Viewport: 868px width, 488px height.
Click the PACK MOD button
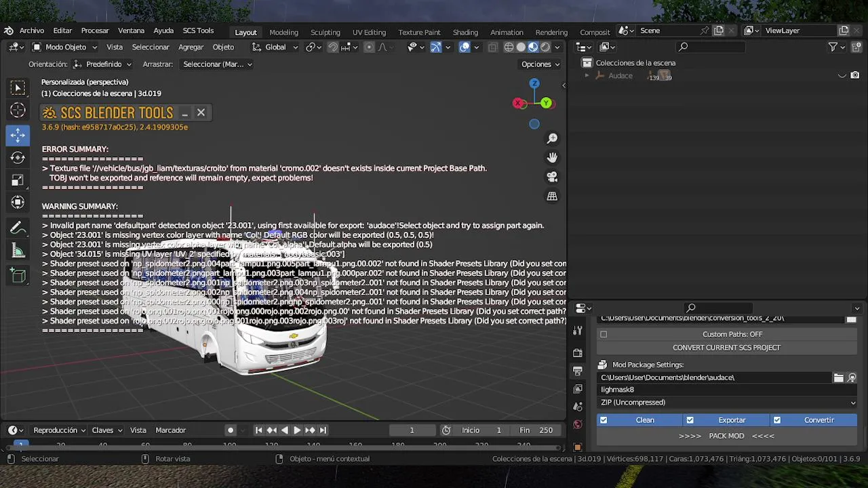pos(727,436)
